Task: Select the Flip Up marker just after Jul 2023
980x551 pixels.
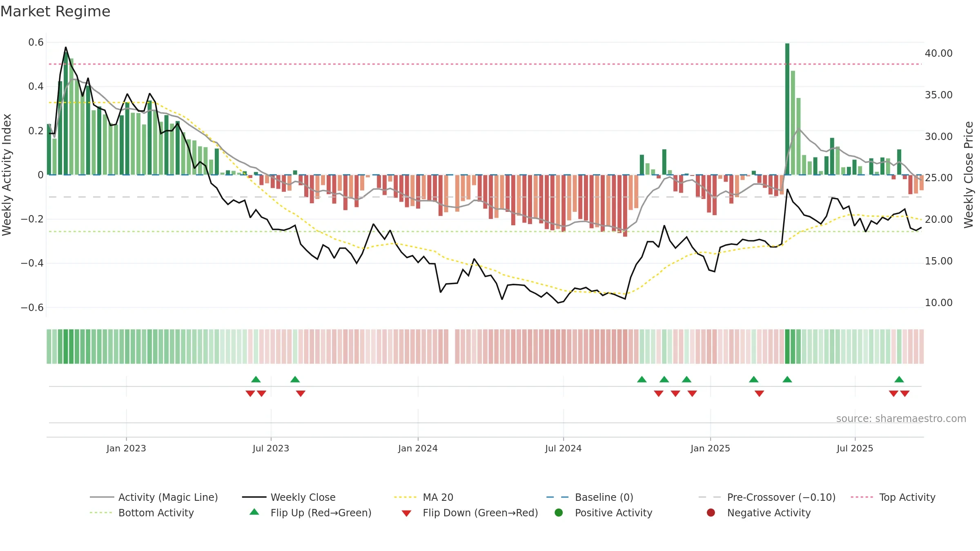Action: (295, 379)
